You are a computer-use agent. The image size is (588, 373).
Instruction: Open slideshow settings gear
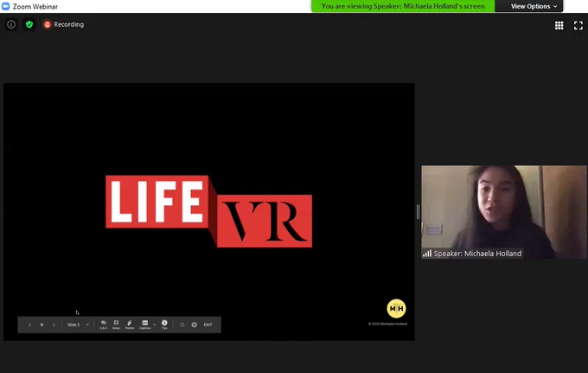tap(195, 325)
